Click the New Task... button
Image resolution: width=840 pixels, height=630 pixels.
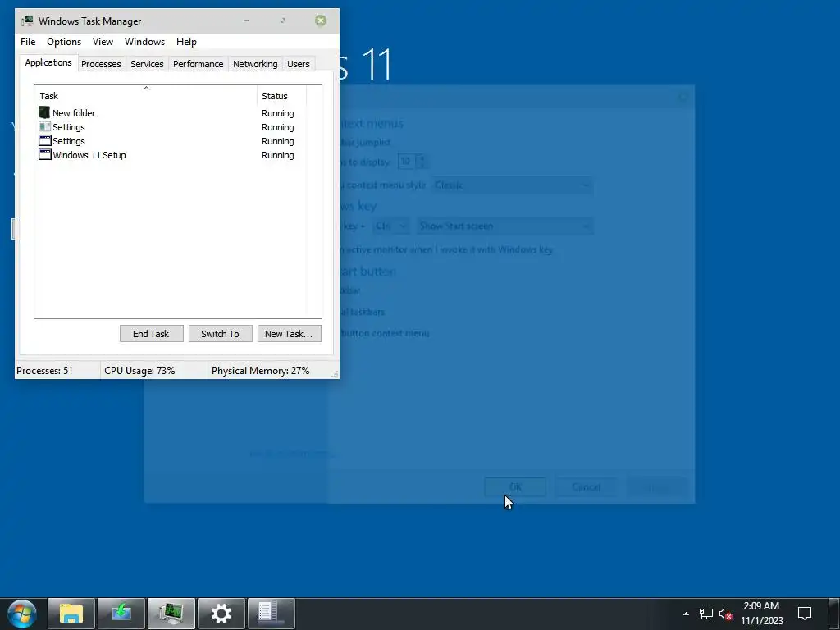(x=289, y=334)
